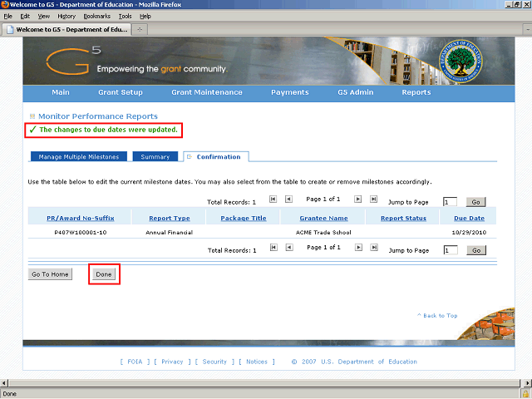This screenshot has width=532, height=399.
Task: Click the Go To Home button
Action: pos(50,274)
